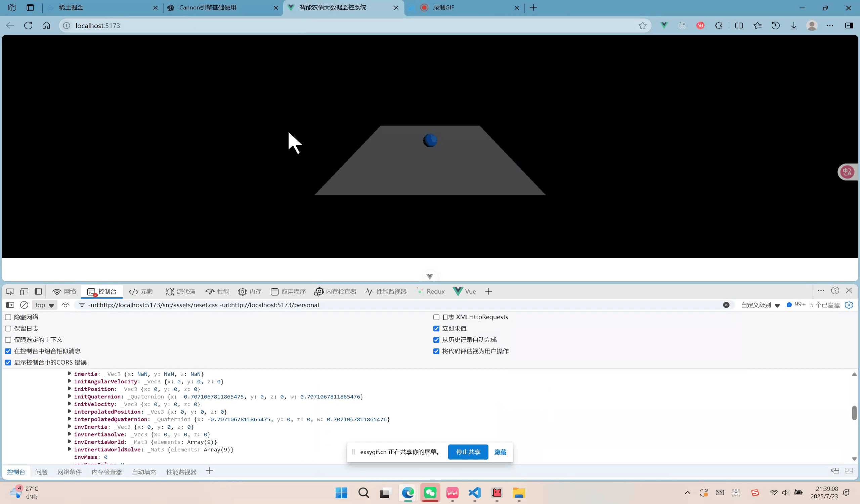Open the 自定义级别 log level dropdown
This screenshot has height=504, width=860.
[759, 305]
